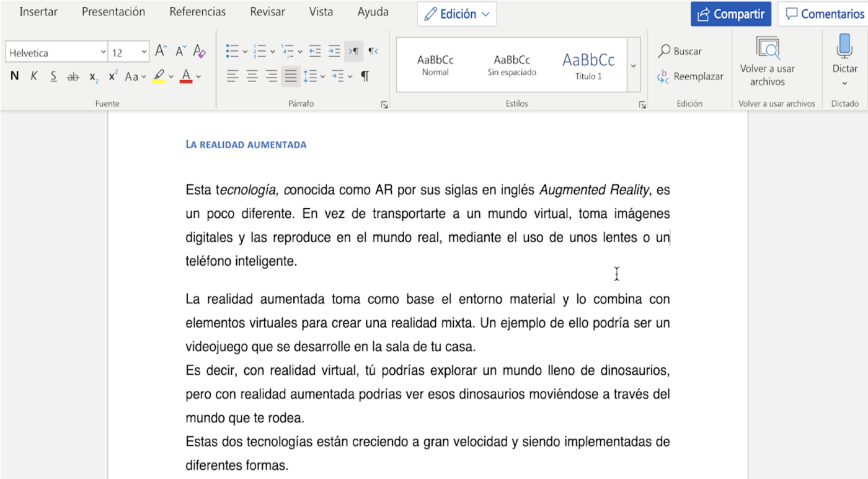Screen dimensions: 868x479
Task: Toggle bold (N) formatting
Action: [15, 76]
